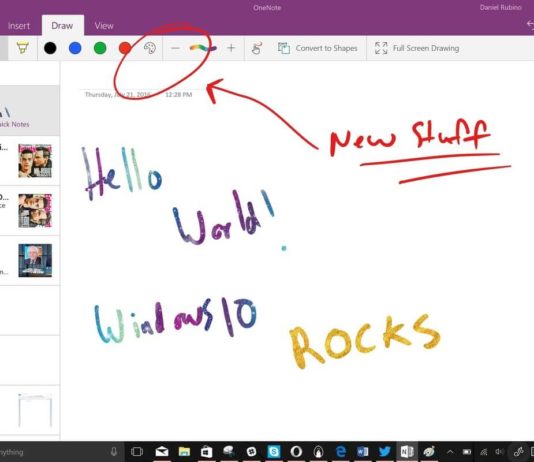Click the page date Thursday text
534x462 pixels.
117,94
